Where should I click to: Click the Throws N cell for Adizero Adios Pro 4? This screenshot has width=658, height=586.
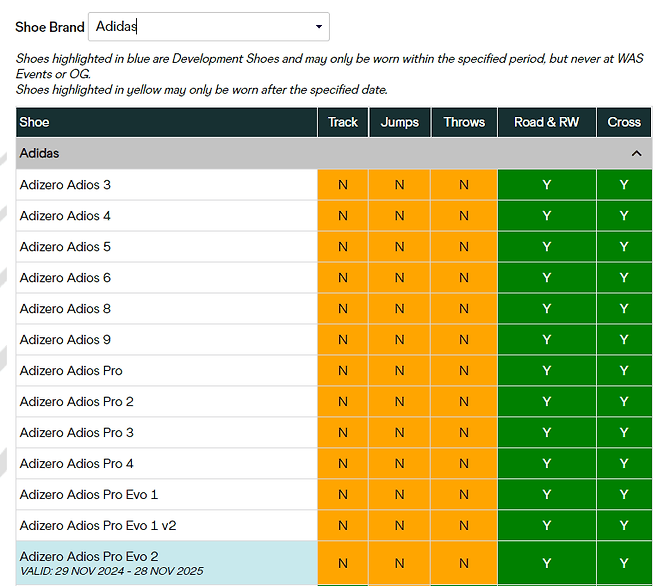[464, 464]
